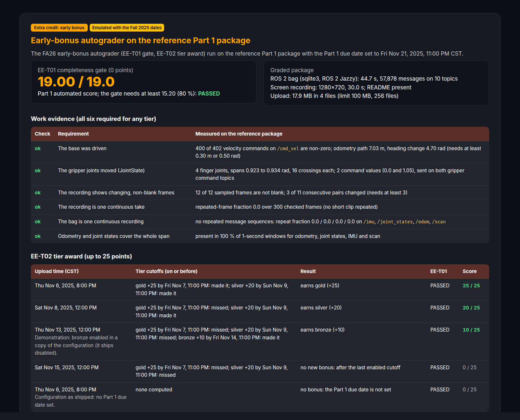
Task: Click the 'earns silver (+20)' result
Action: (x=321, y=308)
